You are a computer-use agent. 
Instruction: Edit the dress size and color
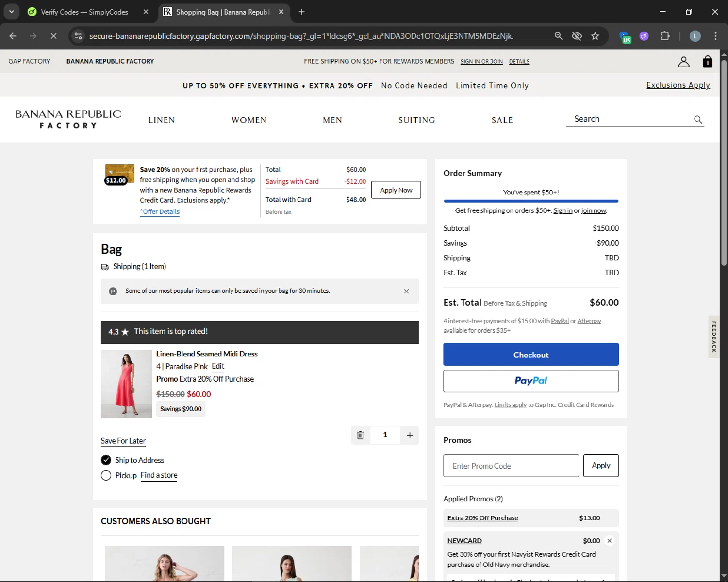[x=218, y=366]
